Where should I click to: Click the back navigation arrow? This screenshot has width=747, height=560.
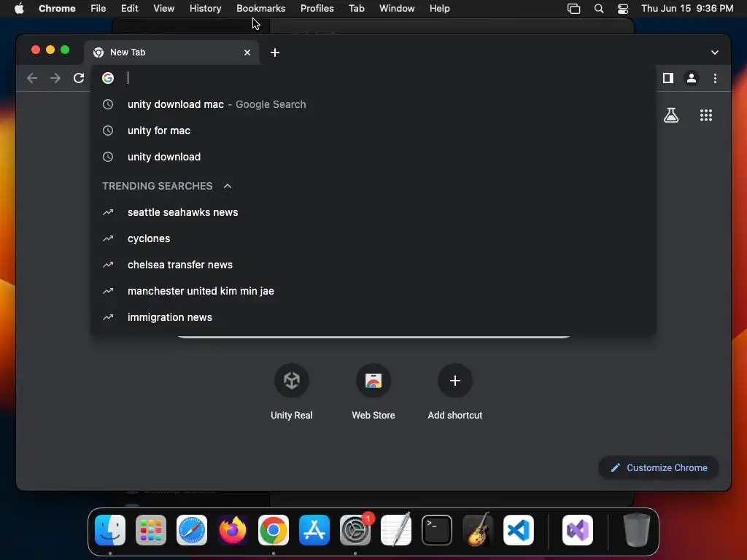click(32, 78)
